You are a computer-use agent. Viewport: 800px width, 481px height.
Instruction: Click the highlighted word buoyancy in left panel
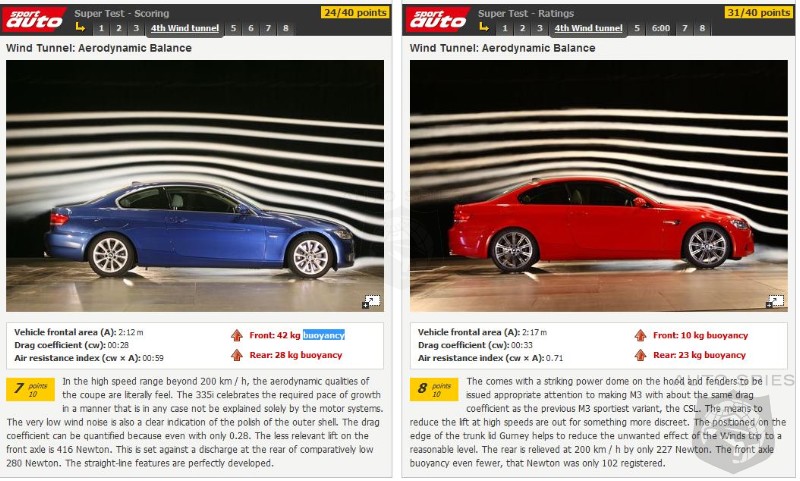[323, 335]
